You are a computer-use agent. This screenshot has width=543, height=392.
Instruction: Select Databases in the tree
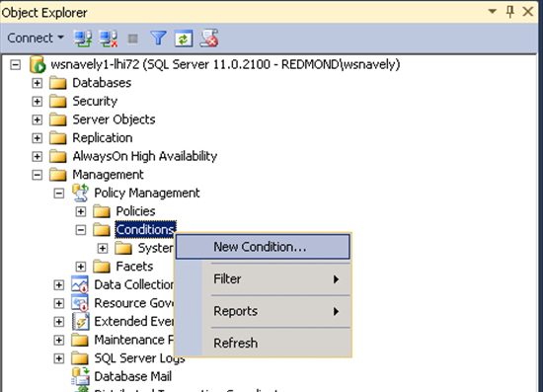coord(102,83)
